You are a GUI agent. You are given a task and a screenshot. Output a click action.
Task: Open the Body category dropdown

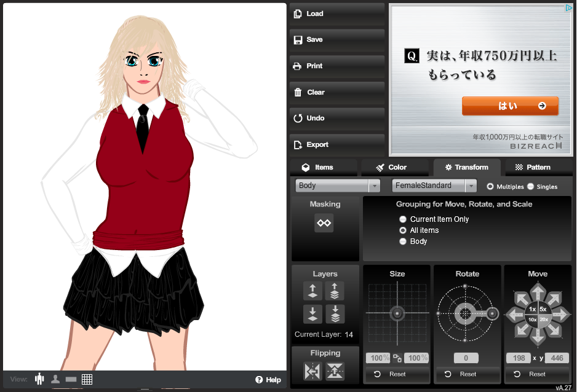338,186
